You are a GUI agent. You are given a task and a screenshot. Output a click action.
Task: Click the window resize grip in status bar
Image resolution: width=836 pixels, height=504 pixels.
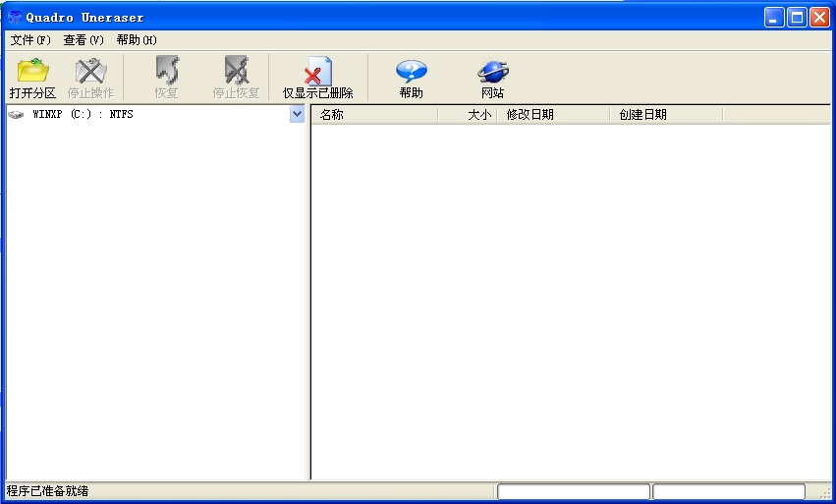[825, 492]
